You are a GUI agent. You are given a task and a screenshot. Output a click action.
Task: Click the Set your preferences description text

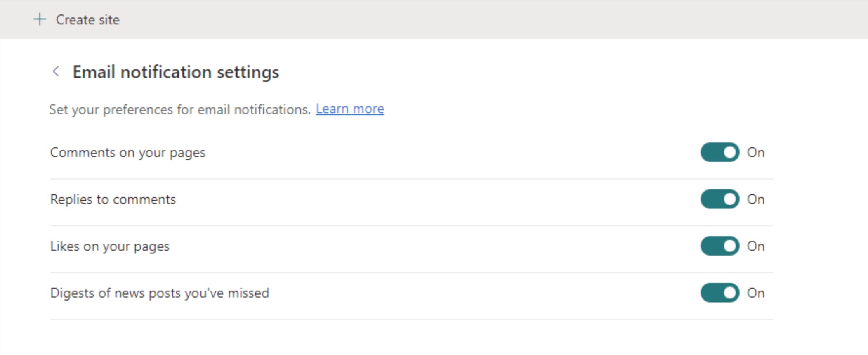coord(179,109)
